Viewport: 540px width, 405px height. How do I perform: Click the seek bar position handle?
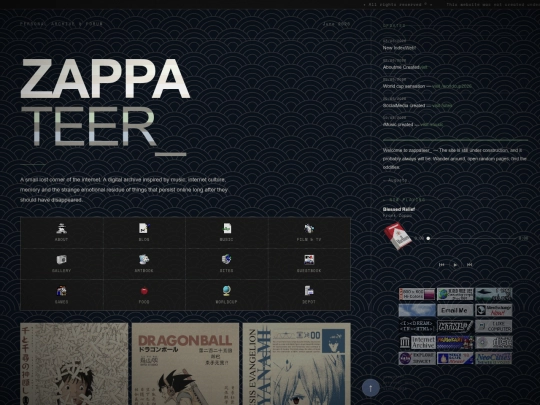coord(428,238)
